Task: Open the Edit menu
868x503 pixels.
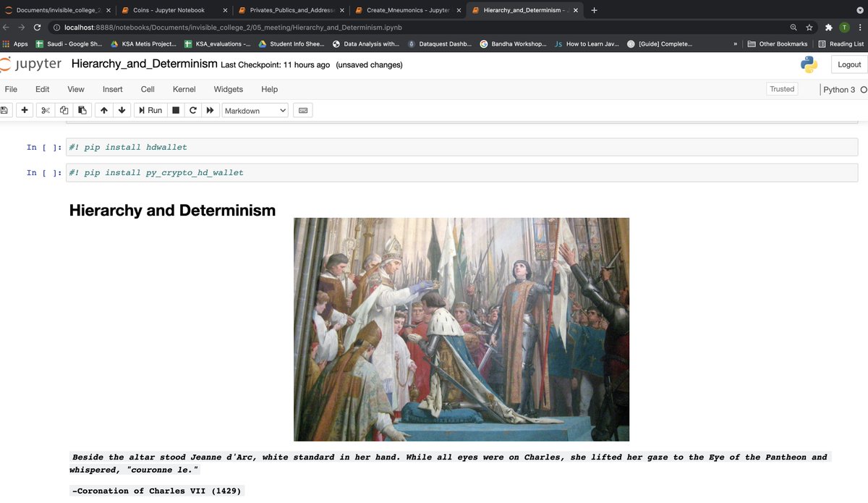Action: tap(43, 89)
